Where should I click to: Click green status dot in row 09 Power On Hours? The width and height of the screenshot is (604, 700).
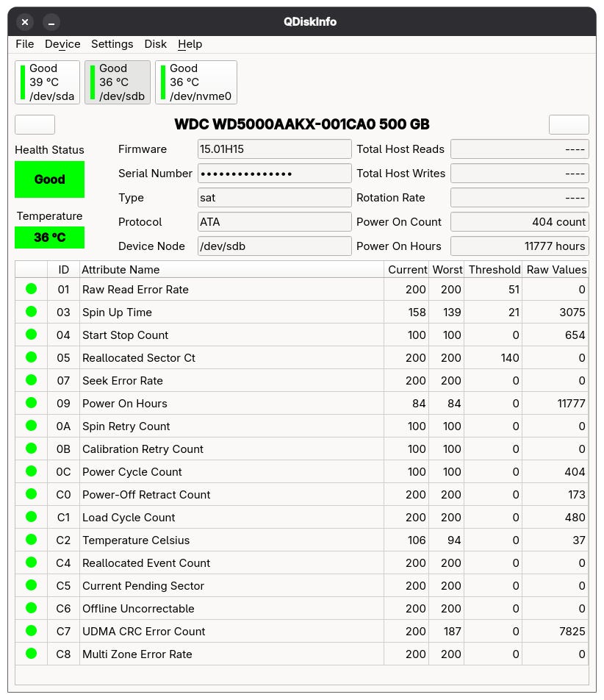pyautogui.click(x=31, y=403)
